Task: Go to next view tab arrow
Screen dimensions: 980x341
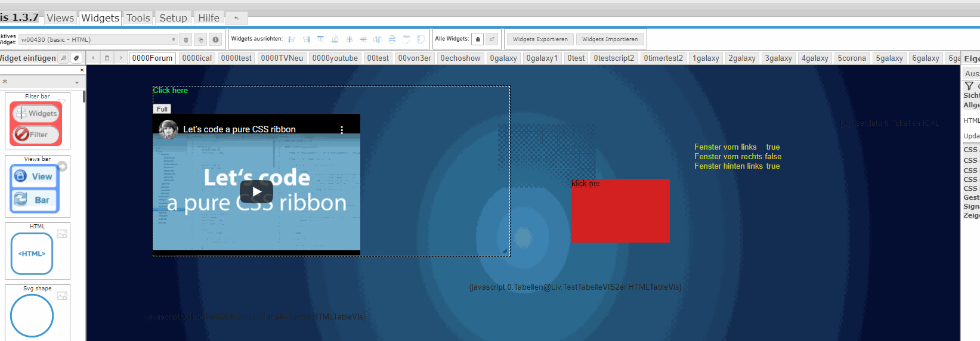Action: point(121,58)
